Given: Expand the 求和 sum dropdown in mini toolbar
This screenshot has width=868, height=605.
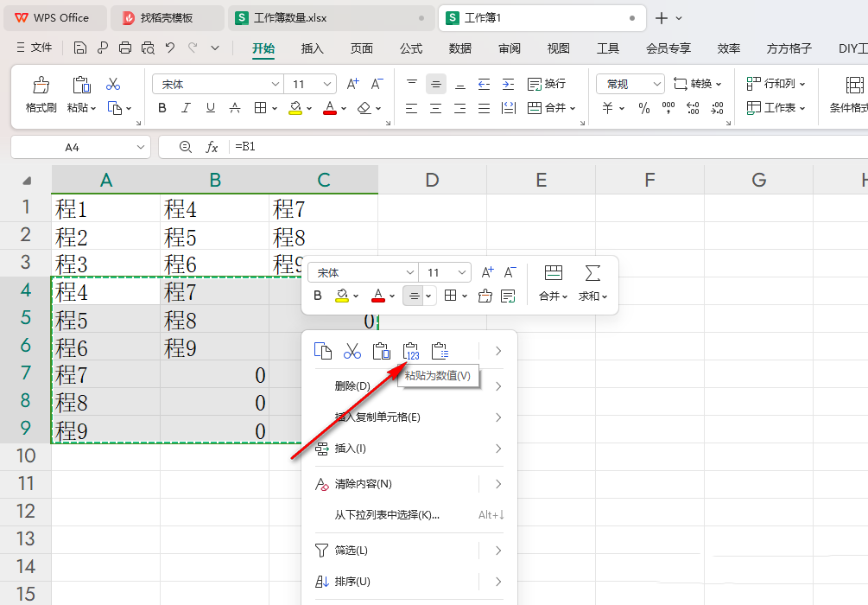Looking at the screenshot, I should [x=605, y=296].
